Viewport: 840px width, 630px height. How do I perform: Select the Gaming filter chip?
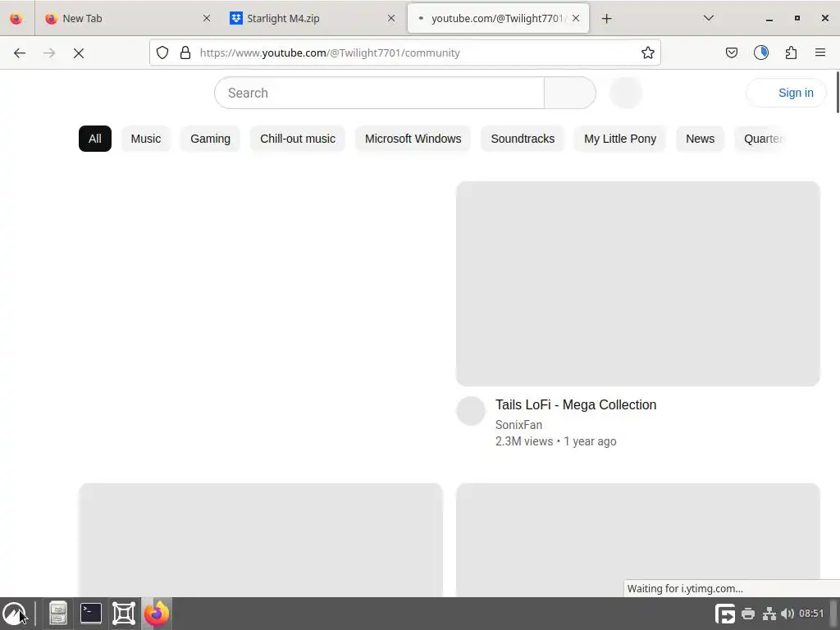(211, 139)
